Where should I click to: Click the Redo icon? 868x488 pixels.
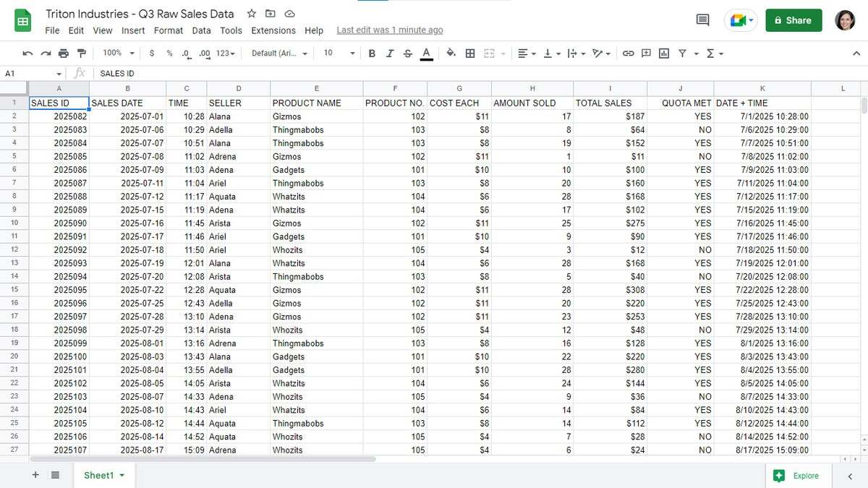click(46, 53)
